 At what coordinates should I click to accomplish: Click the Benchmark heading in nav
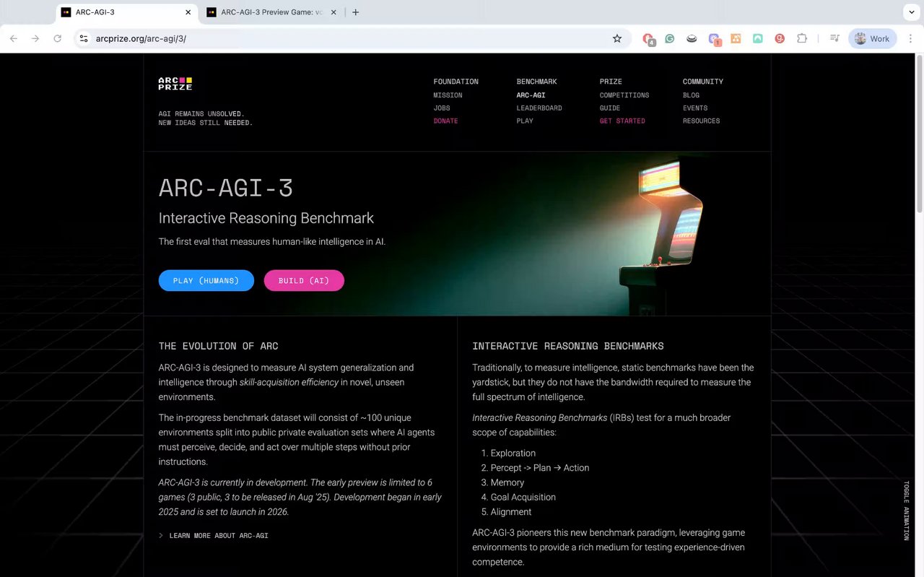tap(536, 82)
